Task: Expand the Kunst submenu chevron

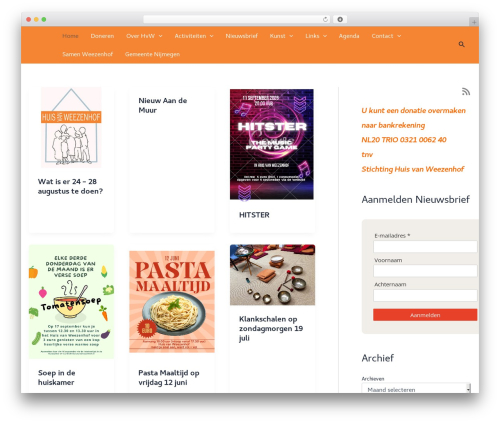Action: tap(291, 36)
